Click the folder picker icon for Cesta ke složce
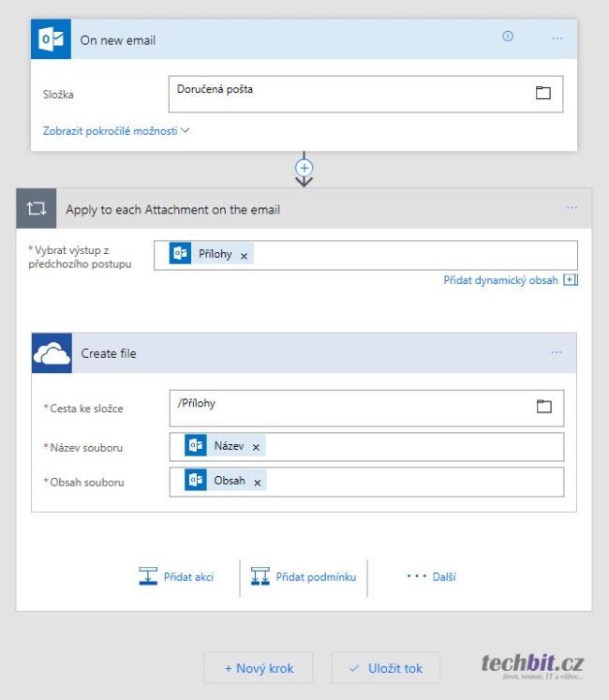Viewport: 609px width, 700px height. 543,407
